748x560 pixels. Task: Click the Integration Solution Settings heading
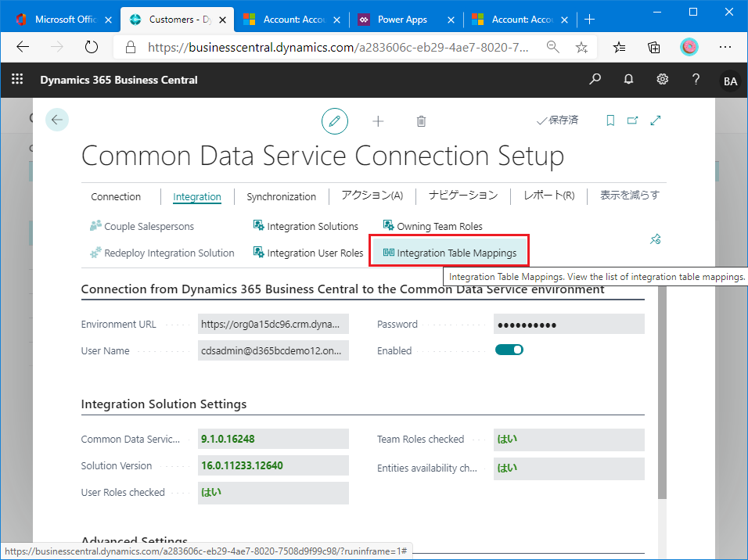pyautogui.click(x=164, y=404)
